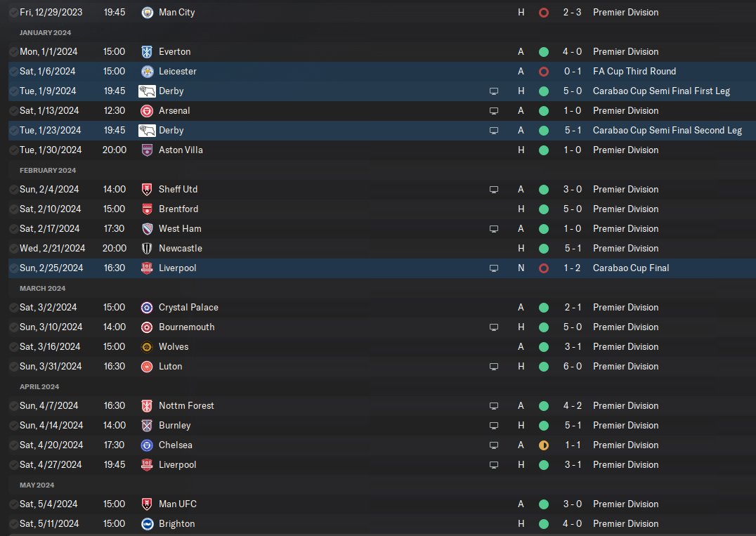Open the FA Cup Third Round link
Viewport: 756px width, 536px height.
[634, 72]
